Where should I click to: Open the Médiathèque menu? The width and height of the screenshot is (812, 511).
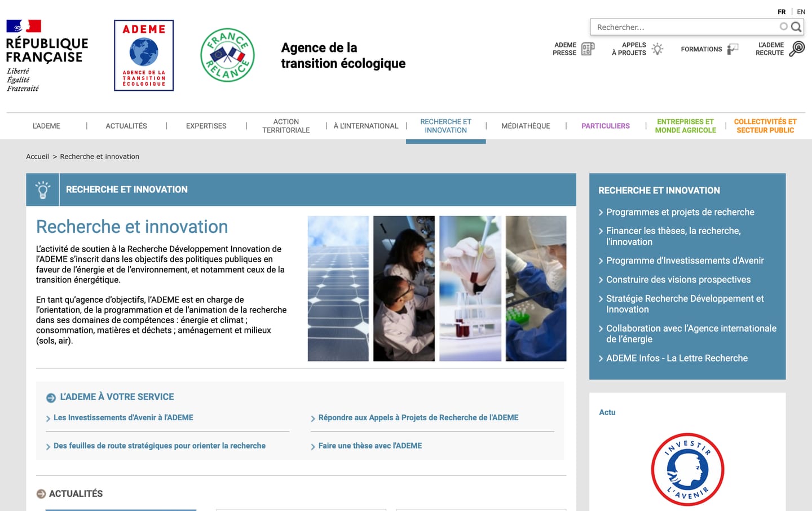coord(526,126)
